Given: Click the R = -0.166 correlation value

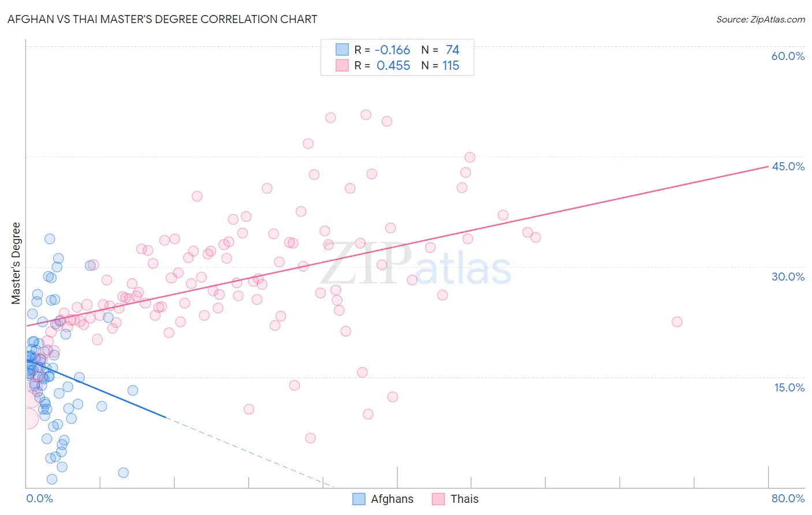Looking at the screenshot, I should 382,50.
